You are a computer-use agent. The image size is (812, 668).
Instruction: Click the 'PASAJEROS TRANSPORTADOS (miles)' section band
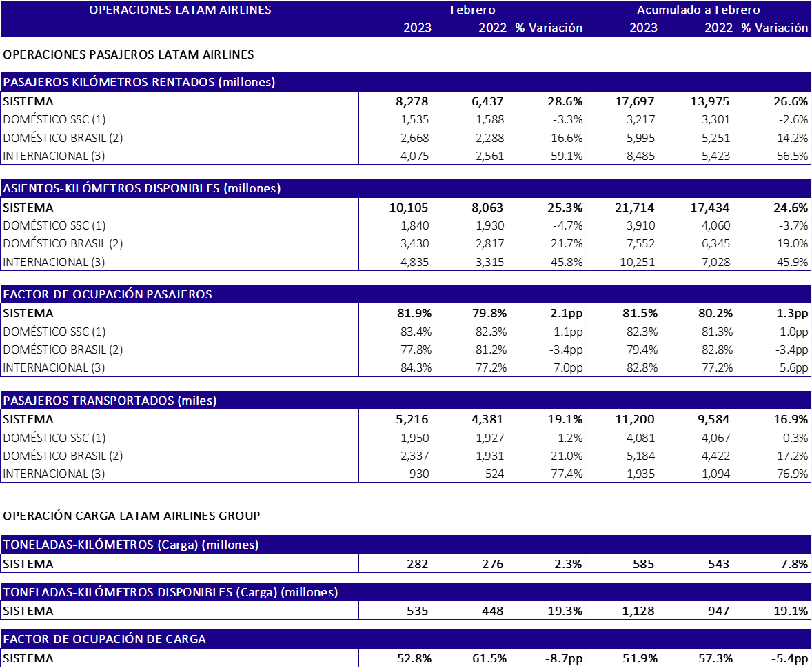tap(406, 401)
